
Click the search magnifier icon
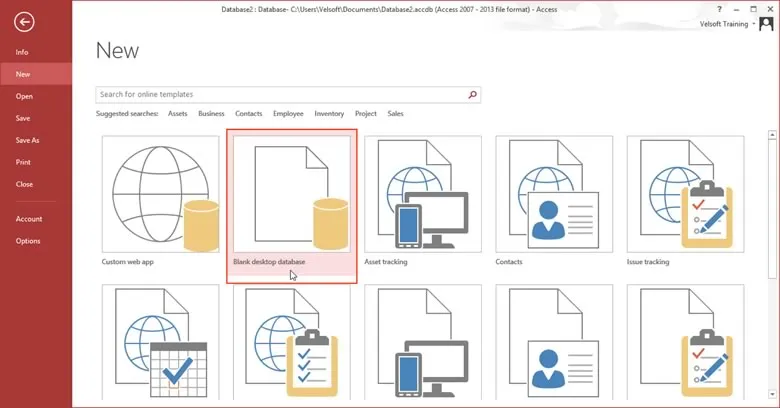coord(472,95)
